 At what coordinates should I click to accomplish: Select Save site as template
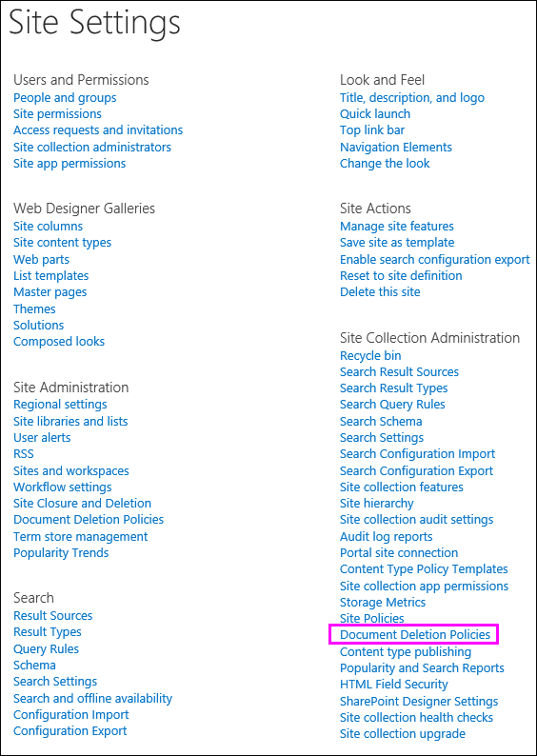[397, 243]
